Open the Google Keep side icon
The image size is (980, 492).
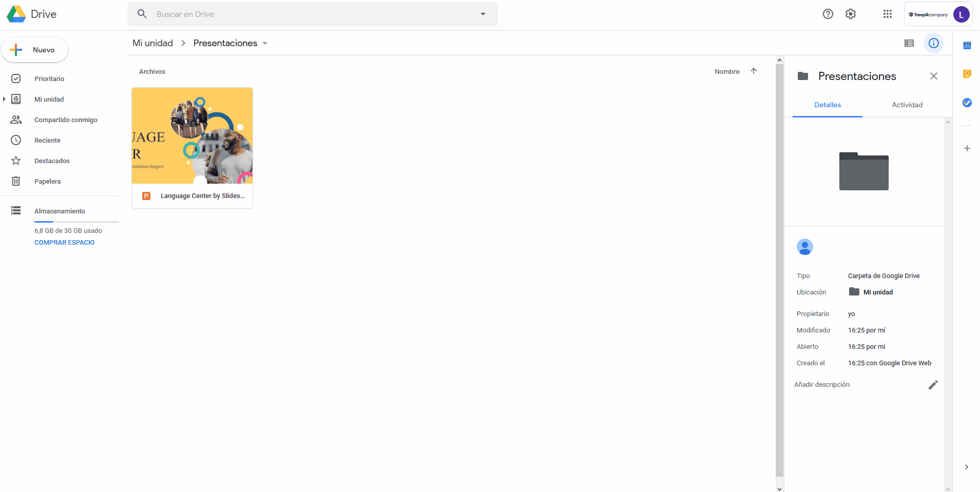click(x=967, y=74)
